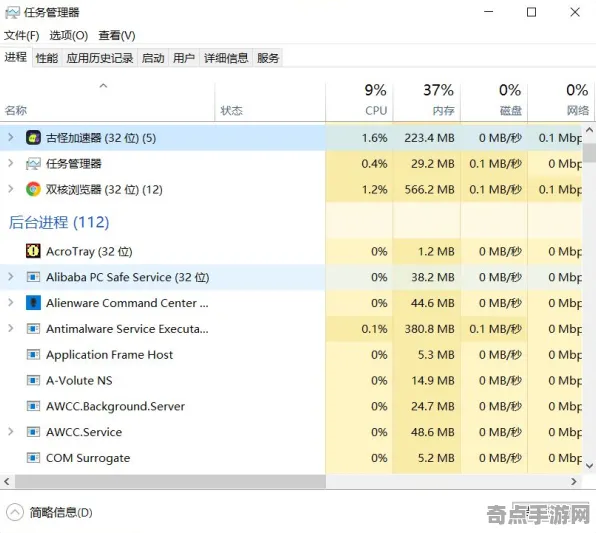Open the 选项(O) menu
The image size is (596, 533).
click(x=69, y=35)
